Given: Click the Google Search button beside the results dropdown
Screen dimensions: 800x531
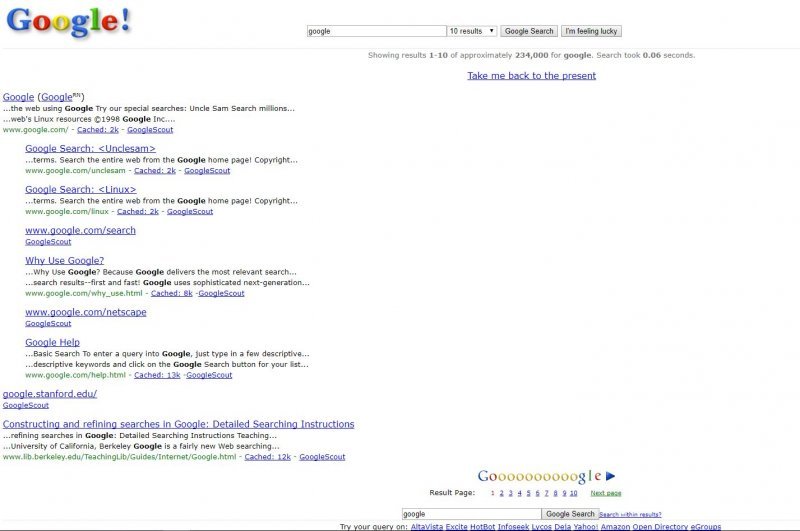Looking at the screenshot, I should point(529,31).
